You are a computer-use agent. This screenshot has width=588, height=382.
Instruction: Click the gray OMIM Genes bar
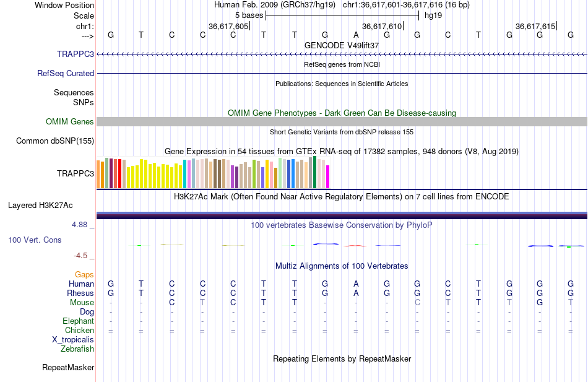tap(342, 121)
